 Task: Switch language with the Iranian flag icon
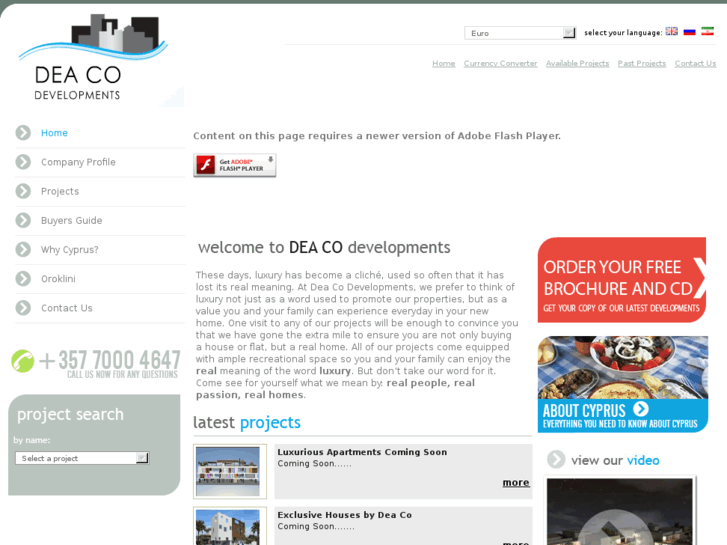(x=707, y=32)
